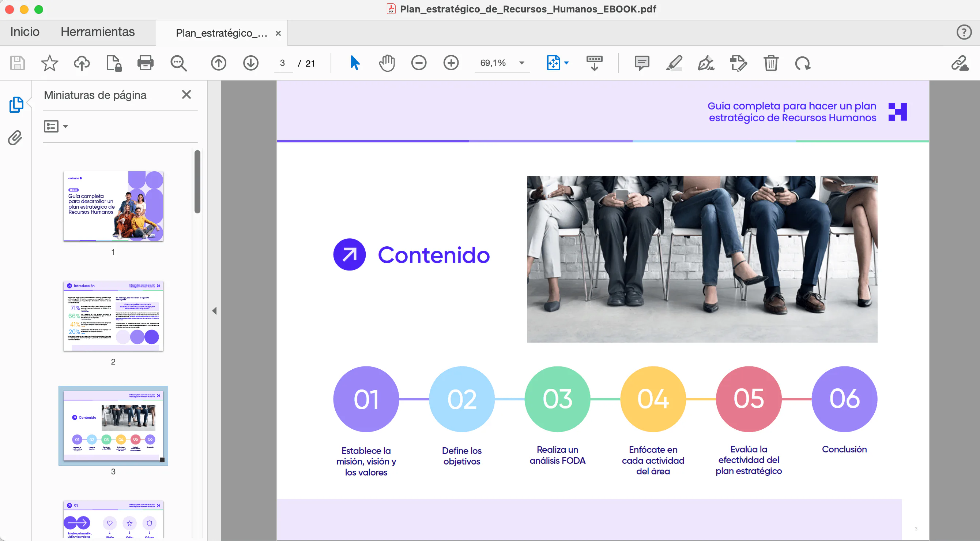This screenshot has height=541, width=980.
Task: Select the highlighter tool
Action: coord(674,63)
